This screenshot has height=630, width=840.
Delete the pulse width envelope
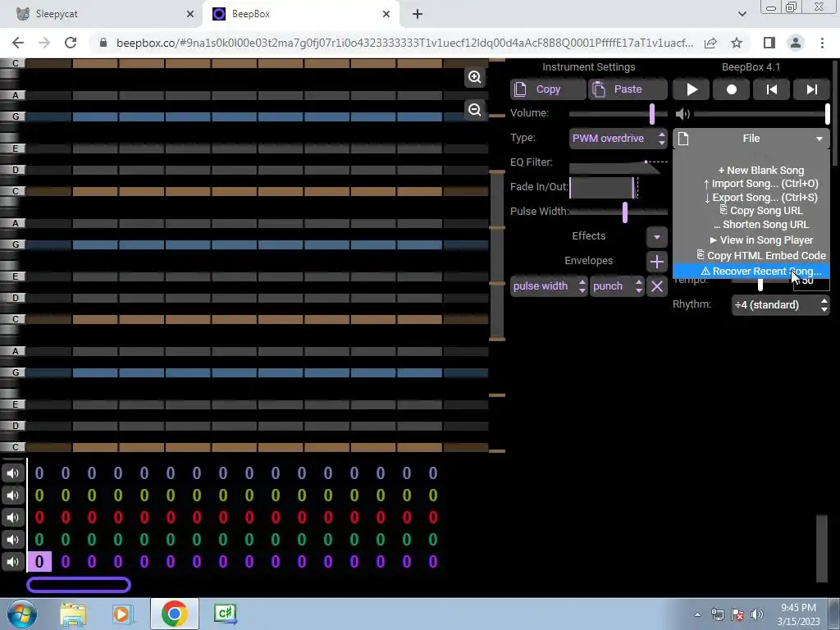click(657, 286)
